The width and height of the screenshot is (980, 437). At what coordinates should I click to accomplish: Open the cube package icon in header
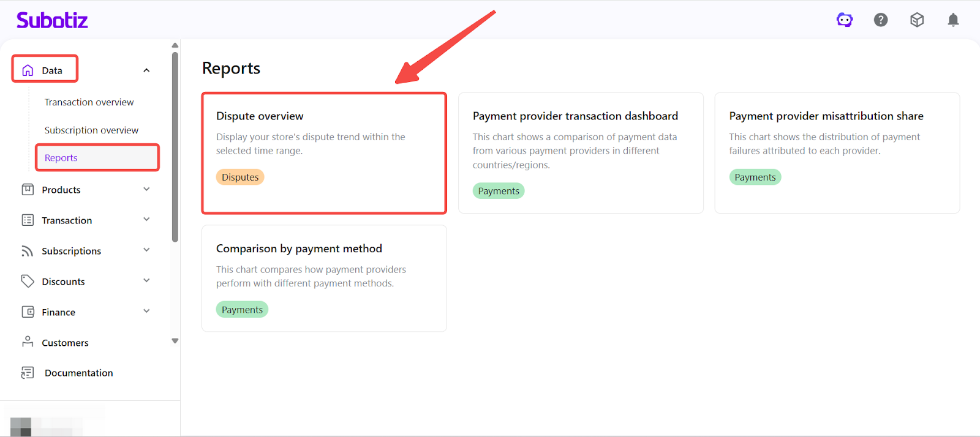coord(917,20)
